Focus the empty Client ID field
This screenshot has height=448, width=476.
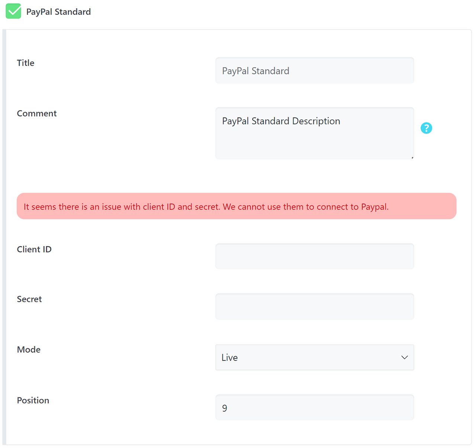(315, 256)
